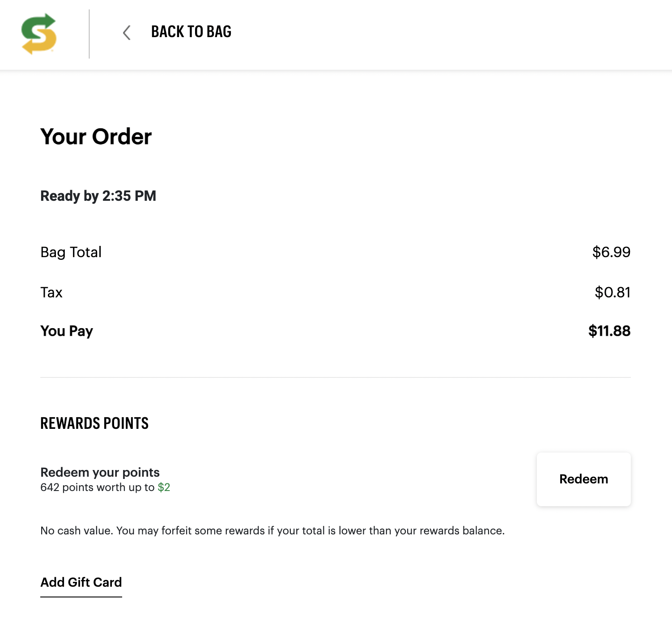Click the No cash value disclaimer

pyautogui.click(x=272, y=531)
